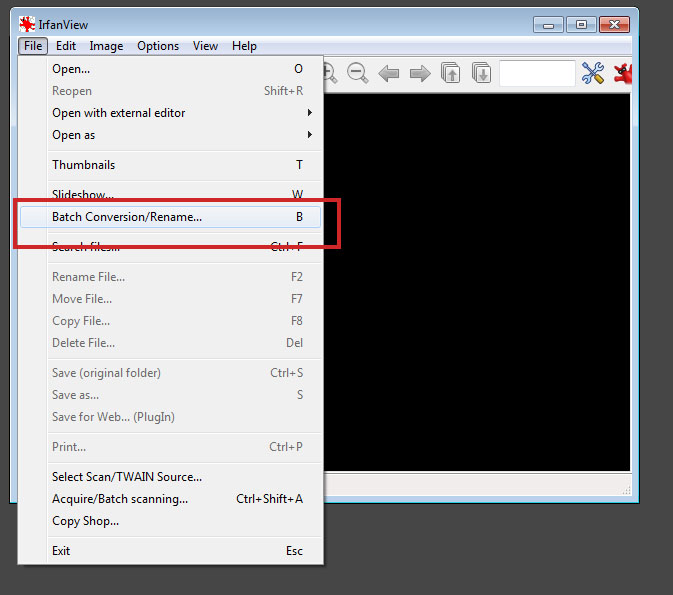Open Copy Shop... from the menu

click(170, 521)
